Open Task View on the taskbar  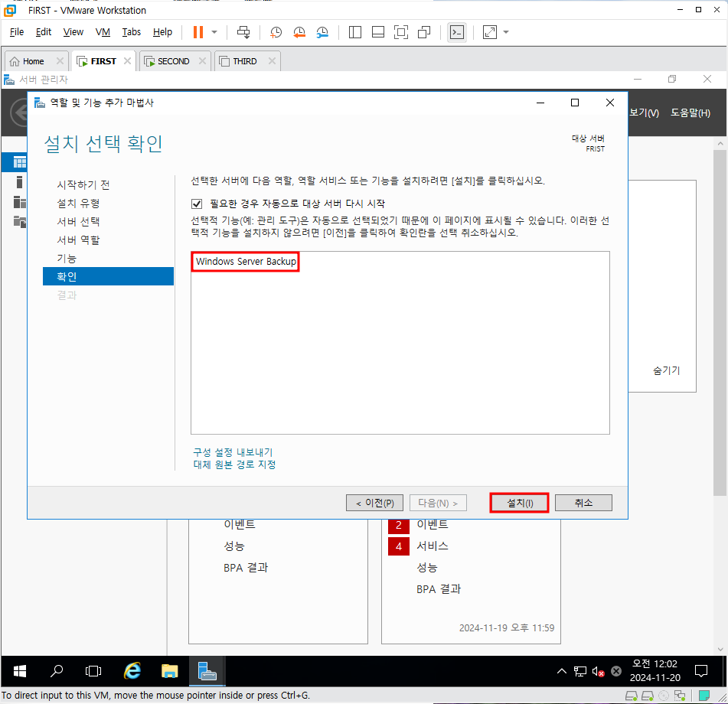93,671
